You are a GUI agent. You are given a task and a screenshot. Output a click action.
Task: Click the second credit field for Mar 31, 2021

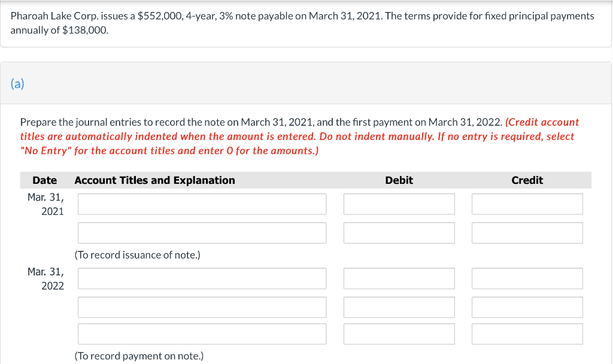pos(527,232)
